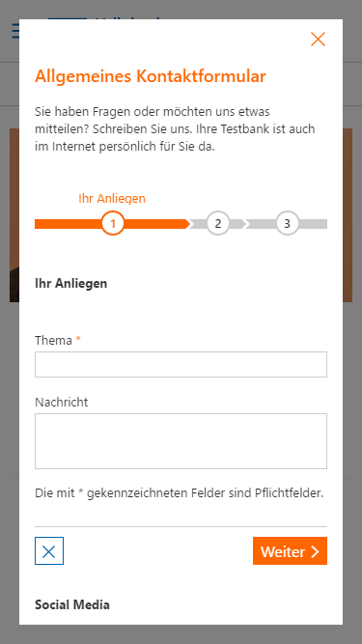Viewport: 362px width, 644px height.
Task: Focus the Thema input field
Action: (x=181, y=364)
